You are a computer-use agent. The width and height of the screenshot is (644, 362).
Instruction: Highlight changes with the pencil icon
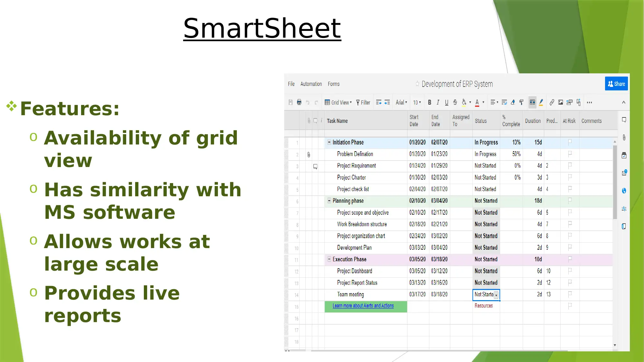click(541, 102)
